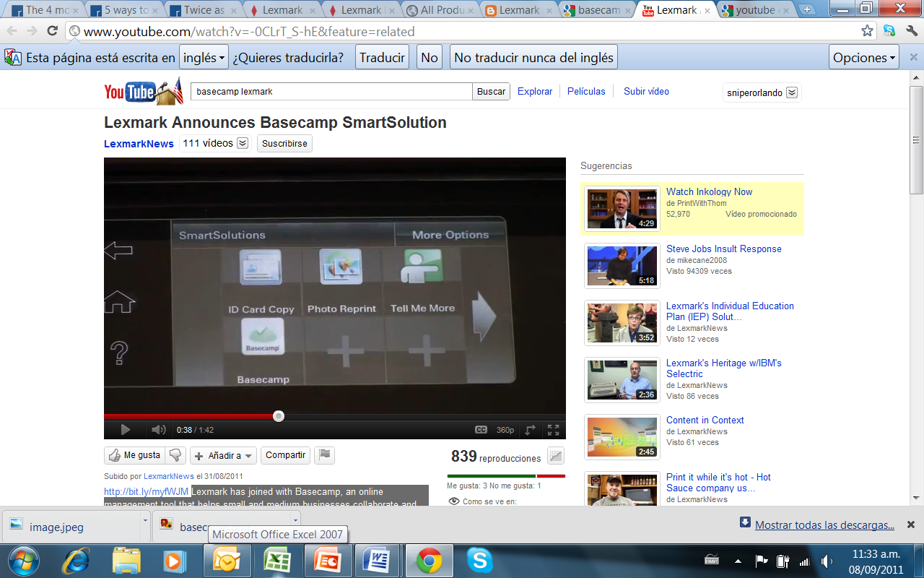This screenshot has width=924, height=578.
Task: Open Lexmark's Individual Education Plan video link
Action: (730, 311)
